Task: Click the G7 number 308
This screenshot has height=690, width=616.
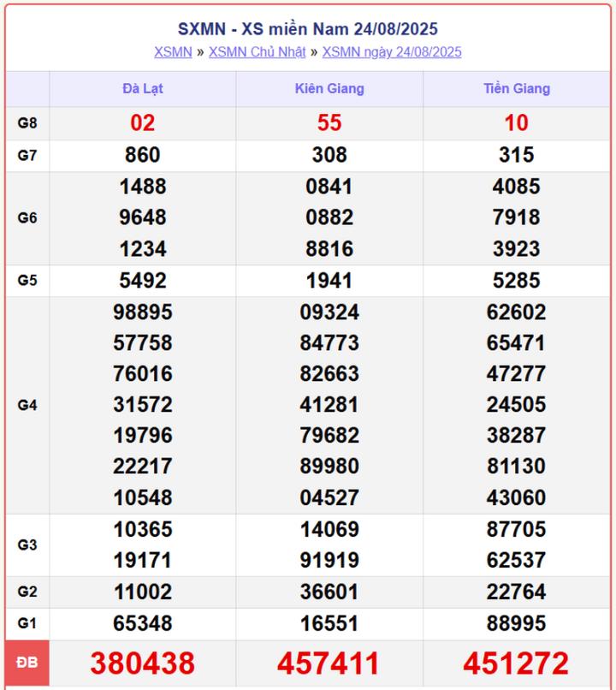Action: (x=329, y=155)
